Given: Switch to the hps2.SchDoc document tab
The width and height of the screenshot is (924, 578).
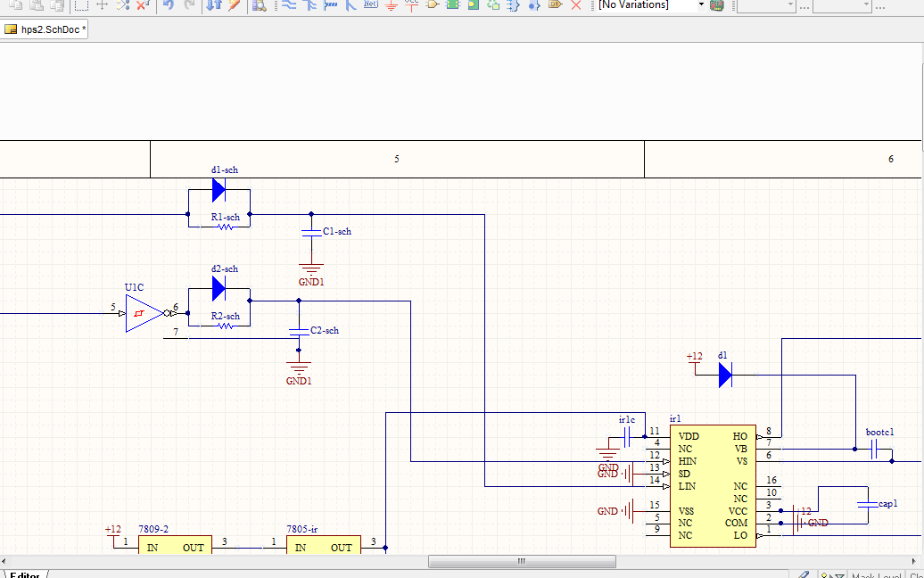Looking at the screenshot, I should pos(45,28).
